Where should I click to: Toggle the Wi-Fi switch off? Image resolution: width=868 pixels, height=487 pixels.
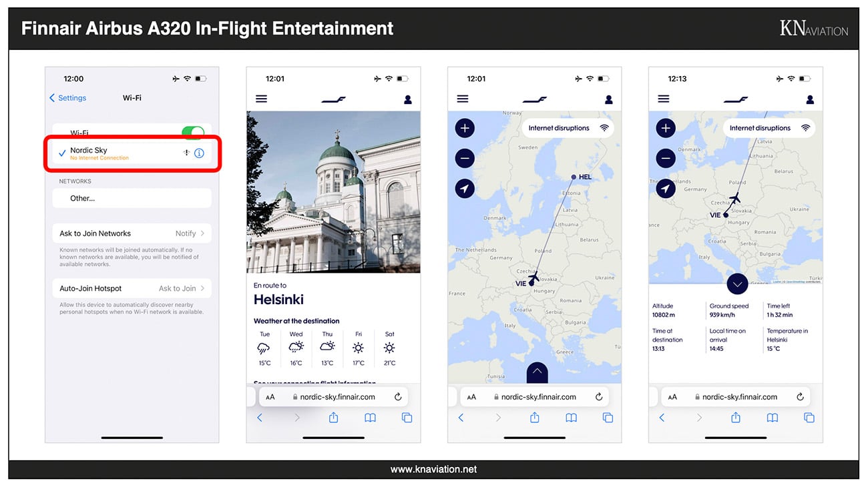193,132
